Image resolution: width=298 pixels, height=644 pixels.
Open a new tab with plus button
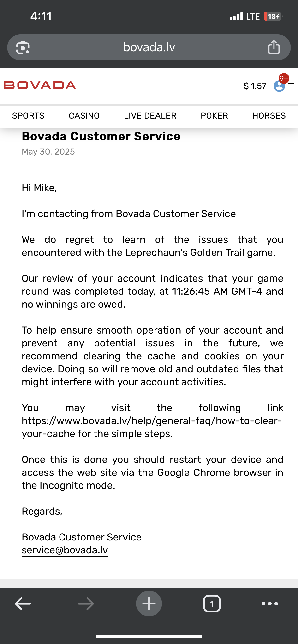click(149, 604)
